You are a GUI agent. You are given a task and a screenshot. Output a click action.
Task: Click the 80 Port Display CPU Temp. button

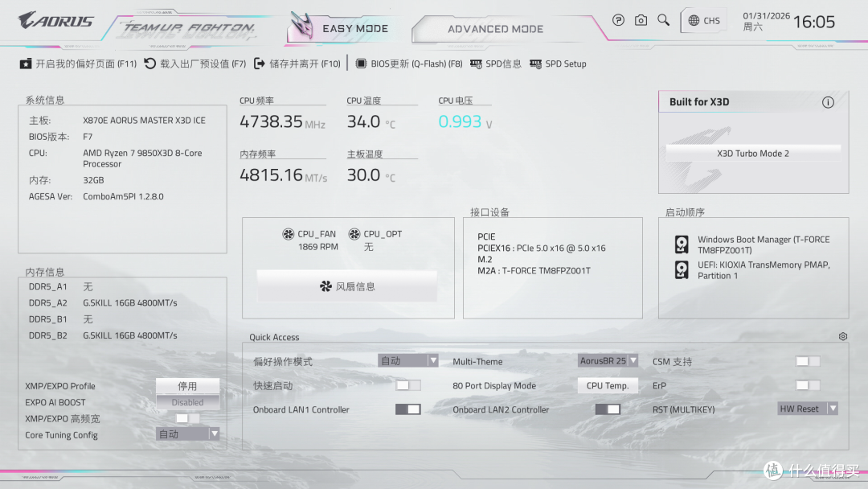click(x=608, y=385)
